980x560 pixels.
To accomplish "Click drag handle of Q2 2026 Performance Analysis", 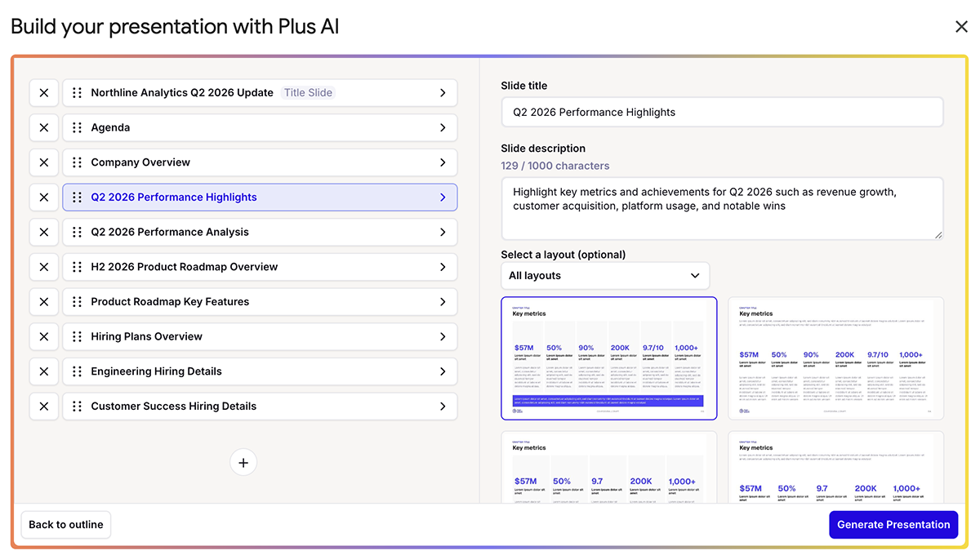I will 77,233.
